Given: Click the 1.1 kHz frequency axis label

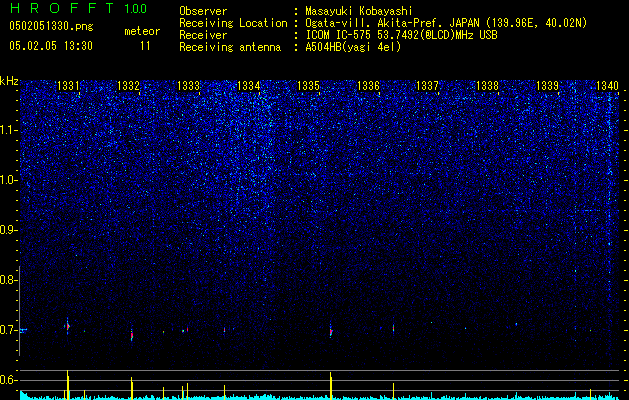Looking at the screenshot, I should [9, 130].
